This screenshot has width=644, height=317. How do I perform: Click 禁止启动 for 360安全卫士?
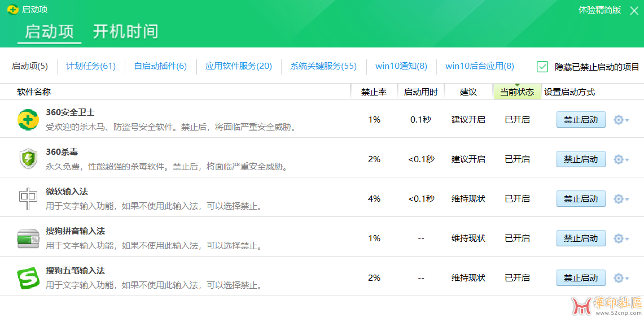pyautogui.click(x=581, y=120)
